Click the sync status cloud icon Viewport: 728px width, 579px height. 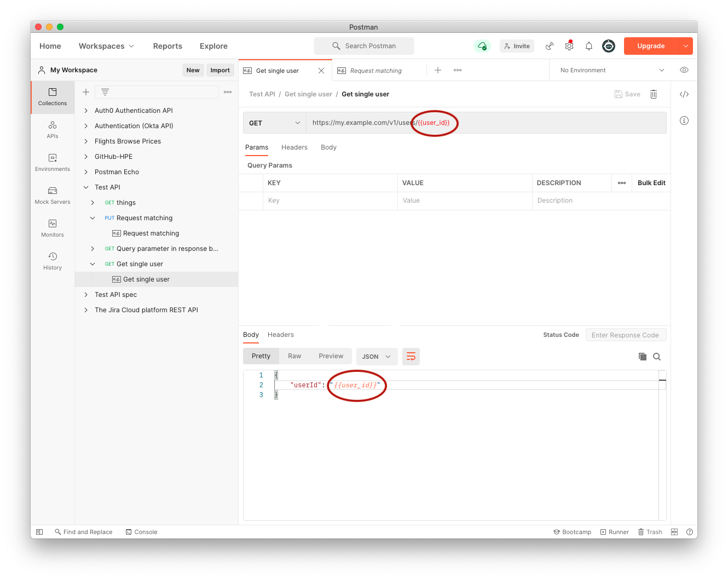coord(482,46)
